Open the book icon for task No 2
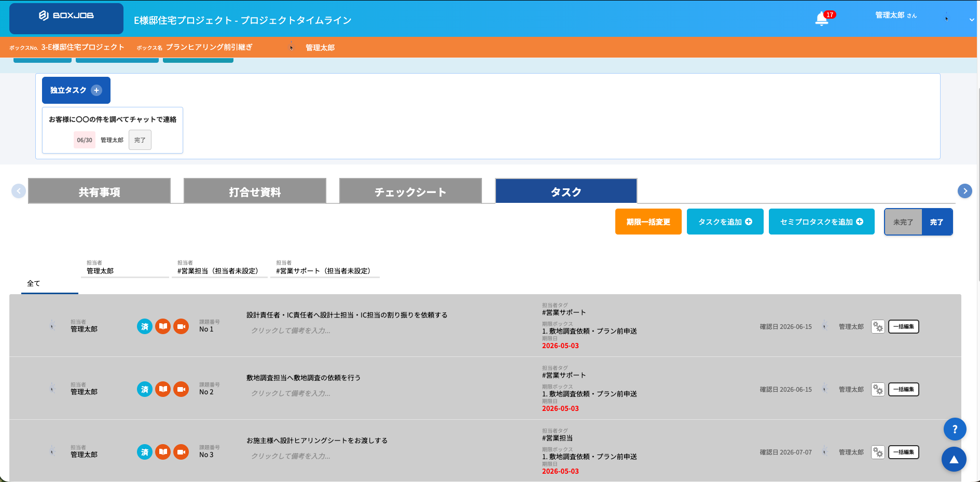 163,389
